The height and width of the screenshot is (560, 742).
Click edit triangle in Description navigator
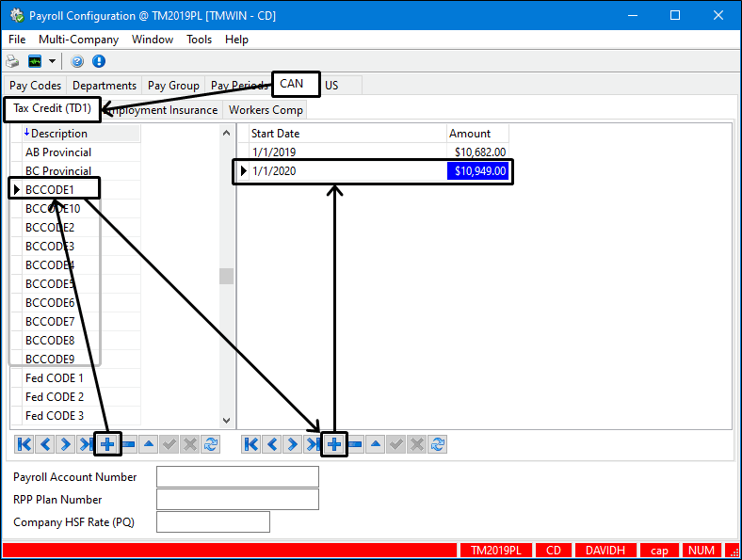coord(149,444)
